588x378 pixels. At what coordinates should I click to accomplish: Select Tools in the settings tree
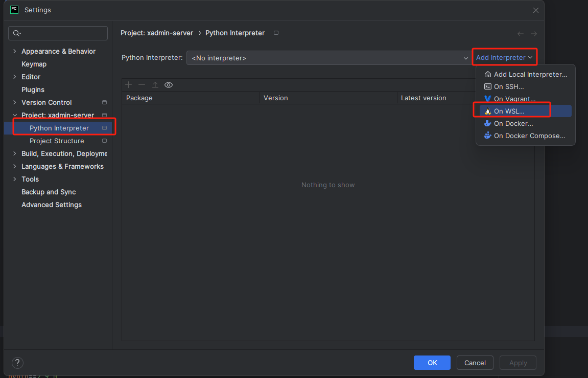tap(30, 179)
